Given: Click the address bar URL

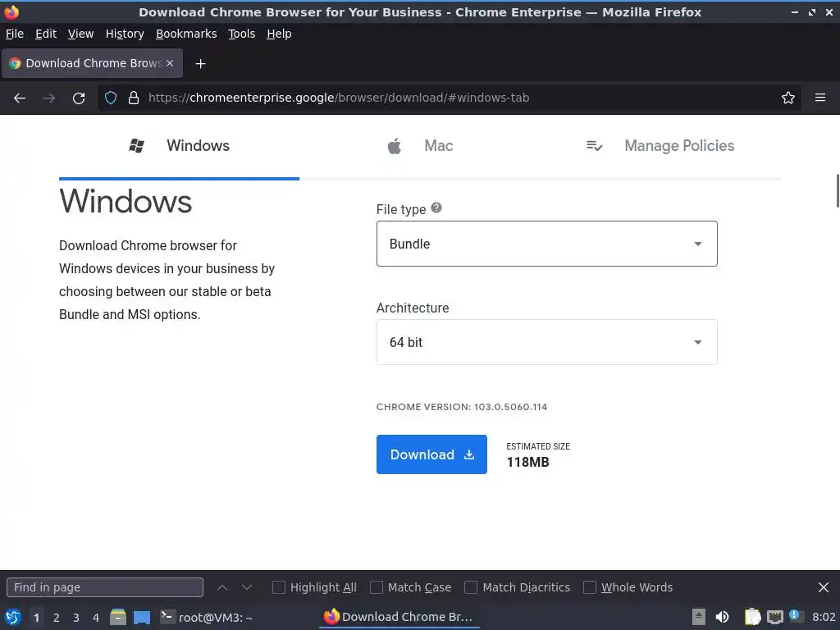Looking at the screenshot, I should pyautogui.click(x=339, y=98).
